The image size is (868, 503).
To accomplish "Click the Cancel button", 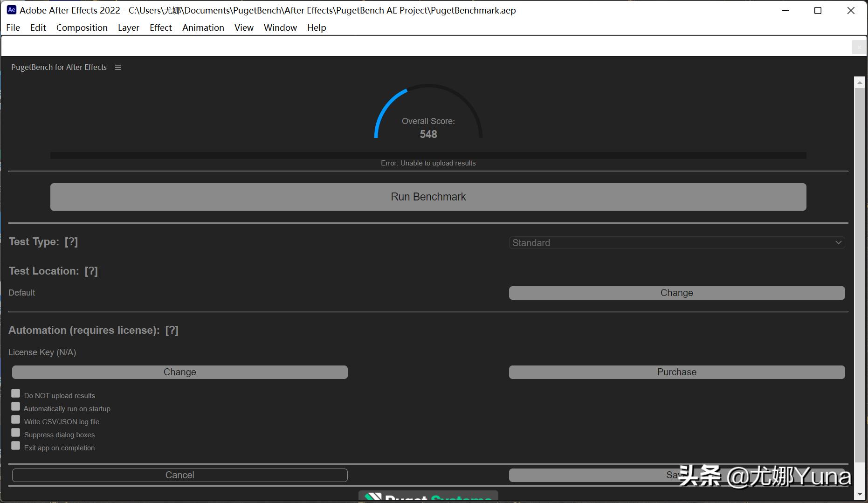I will click(x=180, y=475).
